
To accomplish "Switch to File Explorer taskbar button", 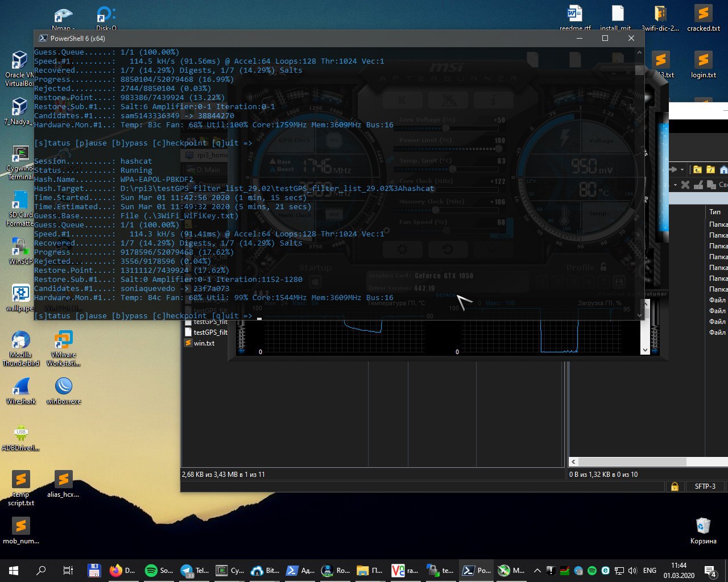I will [370, 571].
